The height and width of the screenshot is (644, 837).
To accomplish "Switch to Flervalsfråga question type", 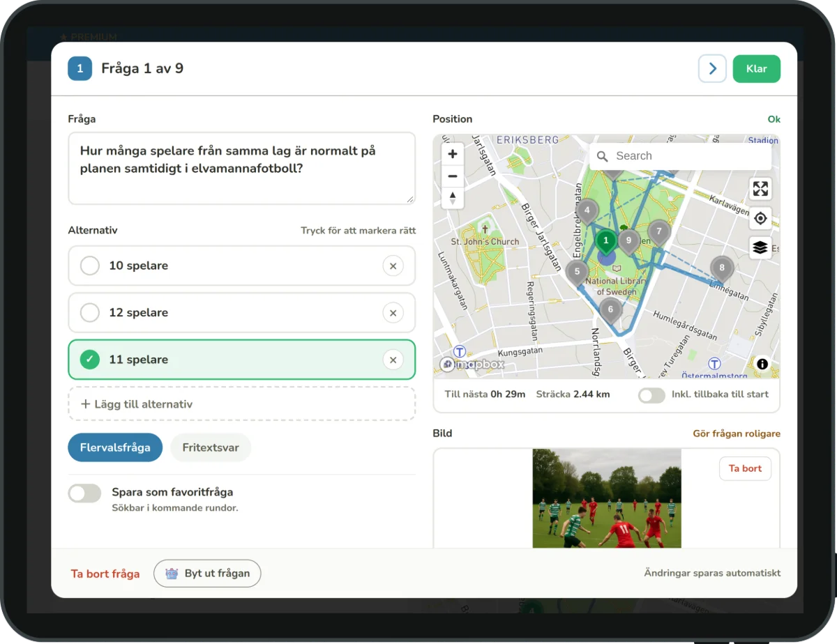I will click(115, 447).
